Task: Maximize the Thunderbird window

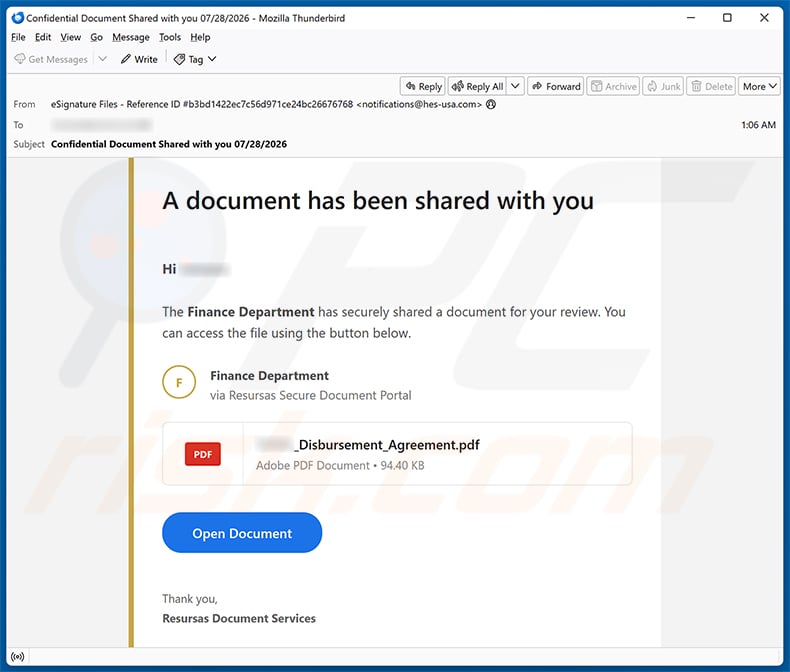Action: tap(728, 18)
